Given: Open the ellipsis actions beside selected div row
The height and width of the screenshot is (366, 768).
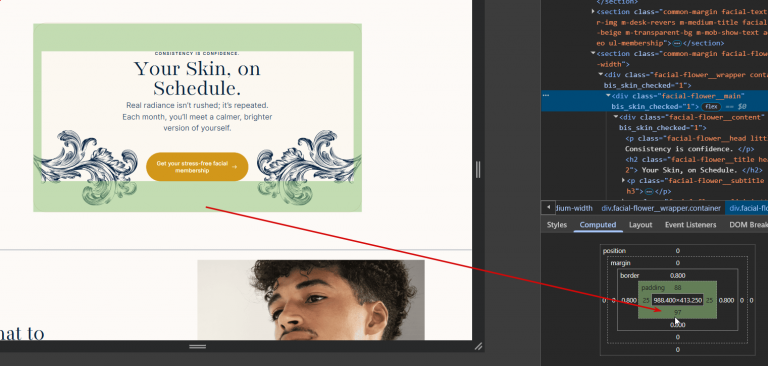Looking at the screenshot, I should [546, 96].
